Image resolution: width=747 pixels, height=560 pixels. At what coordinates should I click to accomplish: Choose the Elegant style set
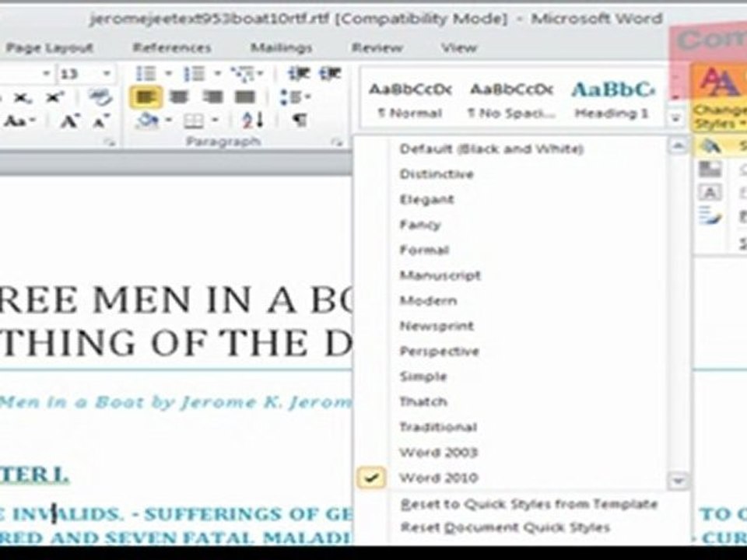pyautogui.click(x=427, y=200)
